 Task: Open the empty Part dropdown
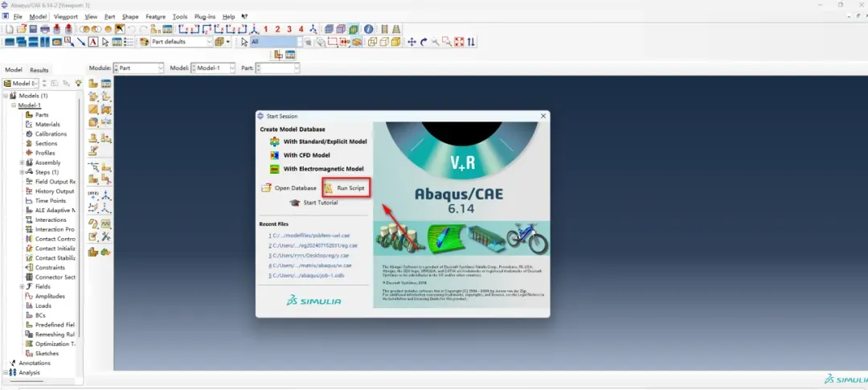pyautogui.click(x=278, y=68)
